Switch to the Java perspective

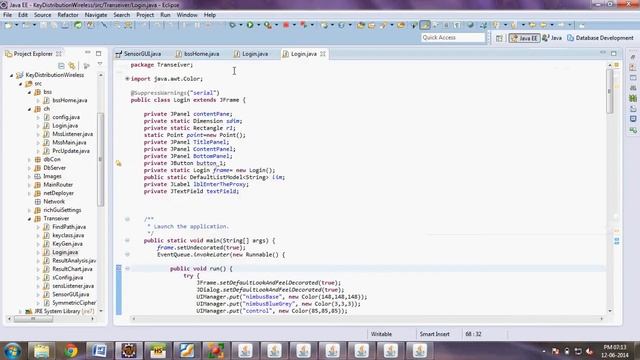click(x=552, y=38)
